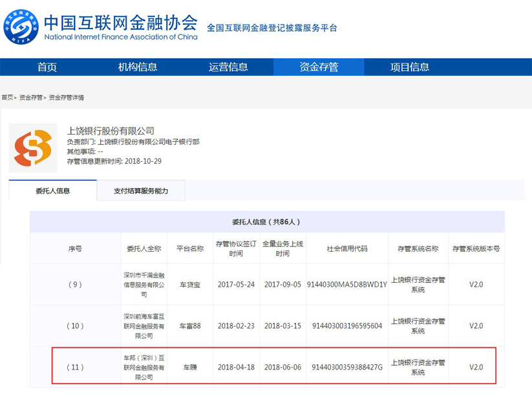Click the 委托人信息（共86人） table title

[267, 222]
